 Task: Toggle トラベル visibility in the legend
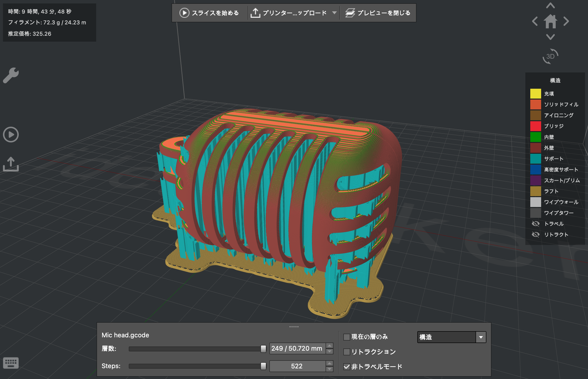click(535, 224)
